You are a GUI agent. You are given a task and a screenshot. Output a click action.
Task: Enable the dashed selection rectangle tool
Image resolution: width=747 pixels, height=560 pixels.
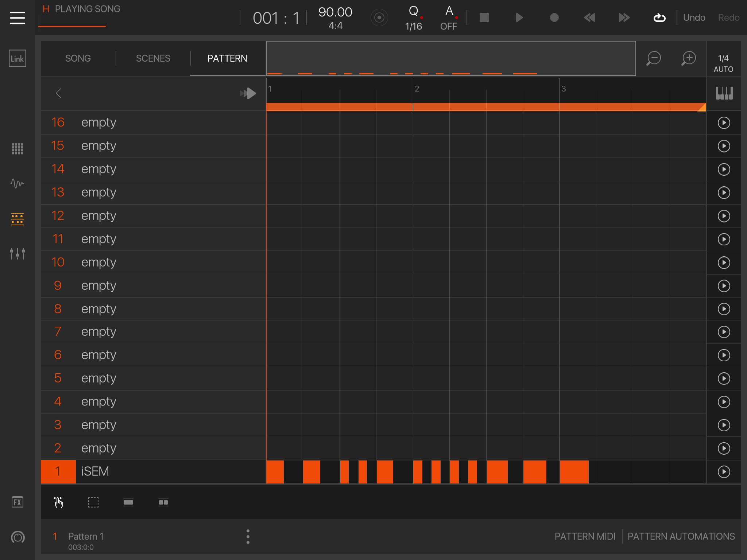[93, 502]
